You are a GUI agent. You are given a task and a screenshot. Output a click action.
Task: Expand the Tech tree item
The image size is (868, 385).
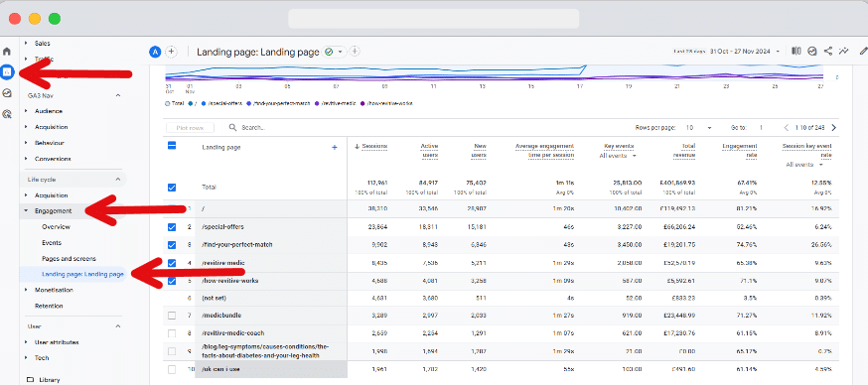click(26, 358)
